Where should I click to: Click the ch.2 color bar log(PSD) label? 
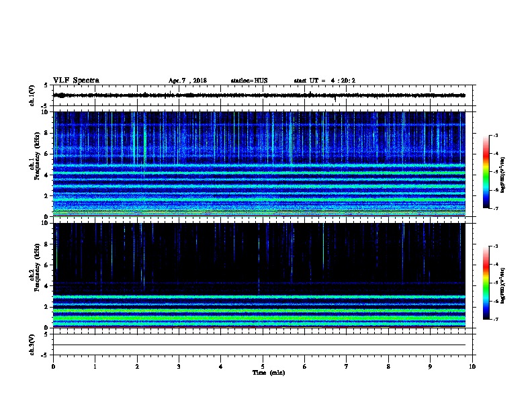502,286
